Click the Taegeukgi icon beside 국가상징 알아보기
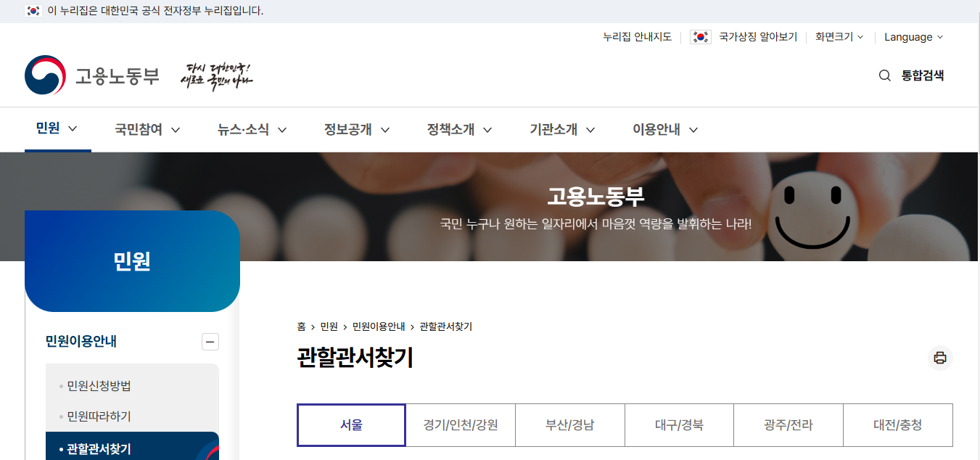Viewport: 980px width, 460px height. tap(699, 36)
